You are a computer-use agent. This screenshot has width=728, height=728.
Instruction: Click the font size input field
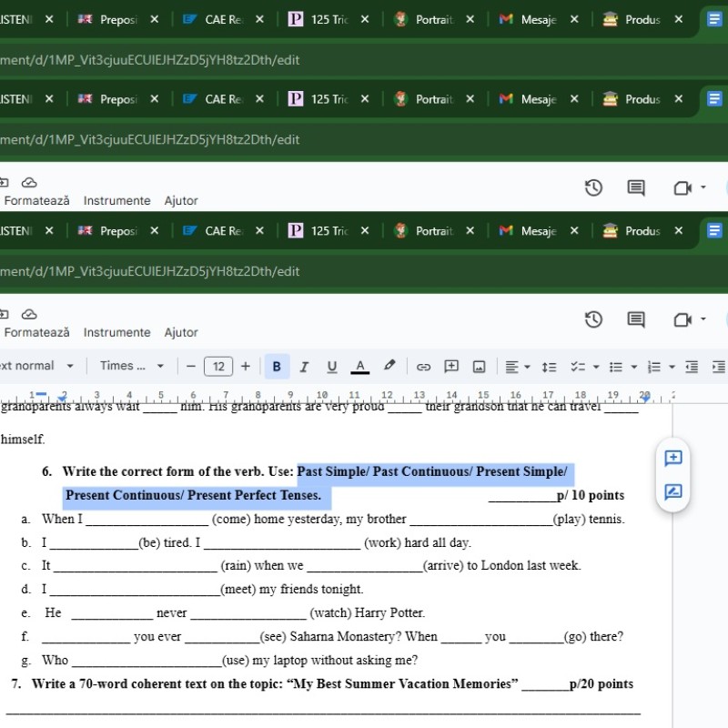tap(218, 366)
